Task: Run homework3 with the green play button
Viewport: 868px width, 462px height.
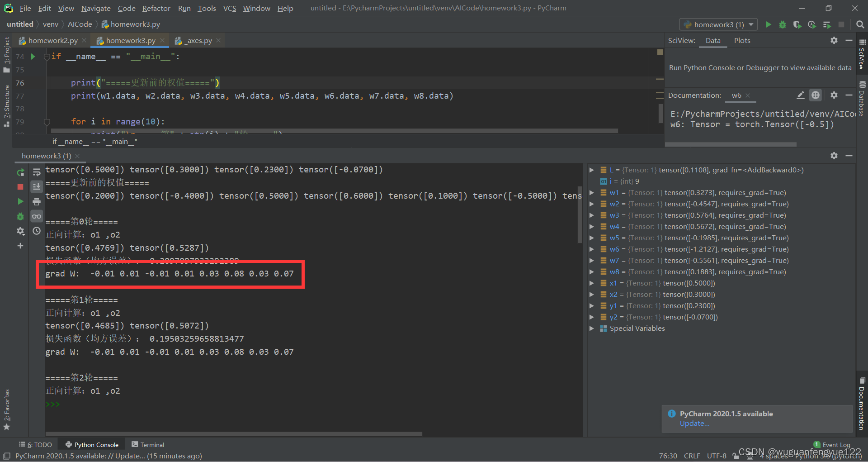Action: point(768,24)
